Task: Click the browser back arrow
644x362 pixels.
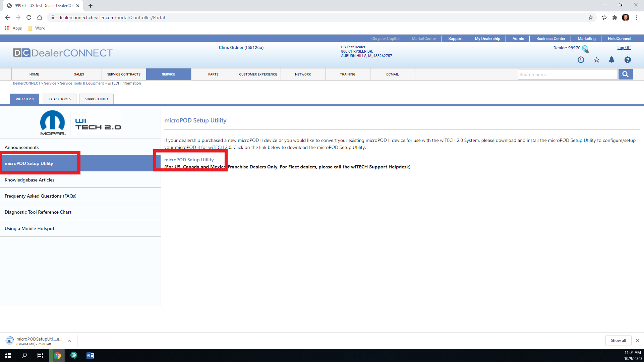Action: click(7, 17)
